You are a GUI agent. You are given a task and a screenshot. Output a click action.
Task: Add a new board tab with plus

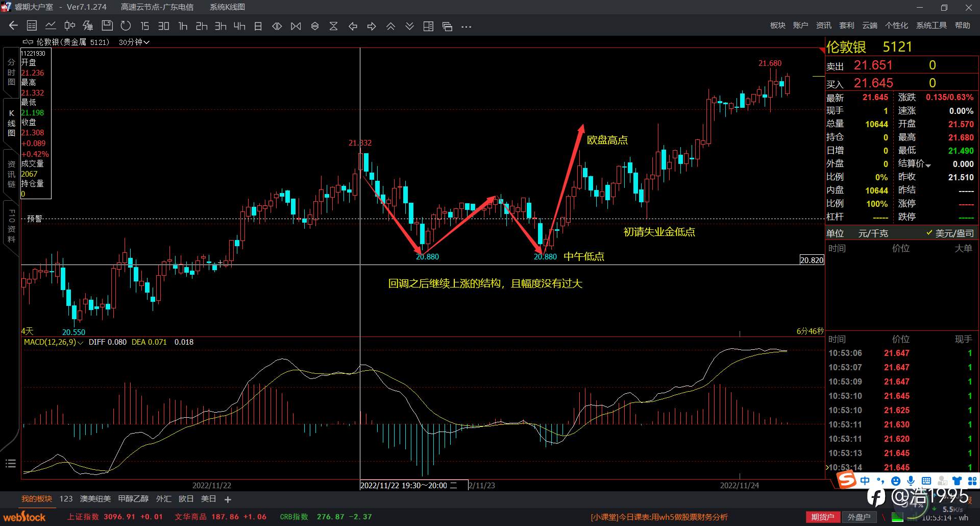click(x=228, y=499)
